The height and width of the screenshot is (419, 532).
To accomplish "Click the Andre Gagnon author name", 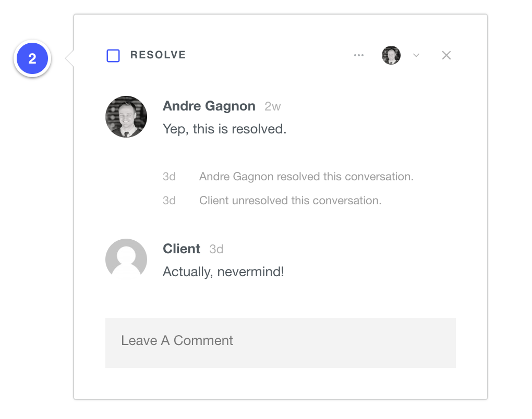I will [x=209, y=106].
